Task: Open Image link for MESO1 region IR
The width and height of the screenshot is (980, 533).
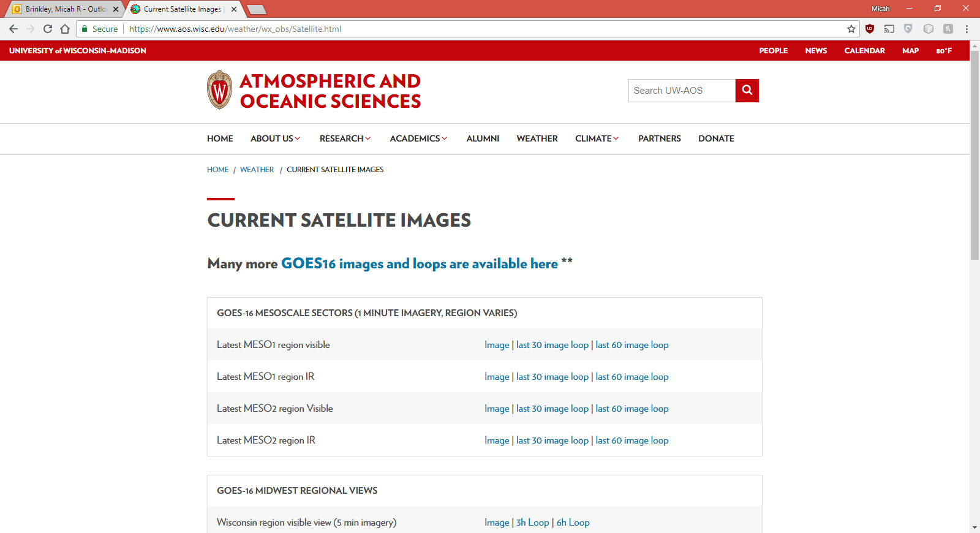Action: coord(497,377)
